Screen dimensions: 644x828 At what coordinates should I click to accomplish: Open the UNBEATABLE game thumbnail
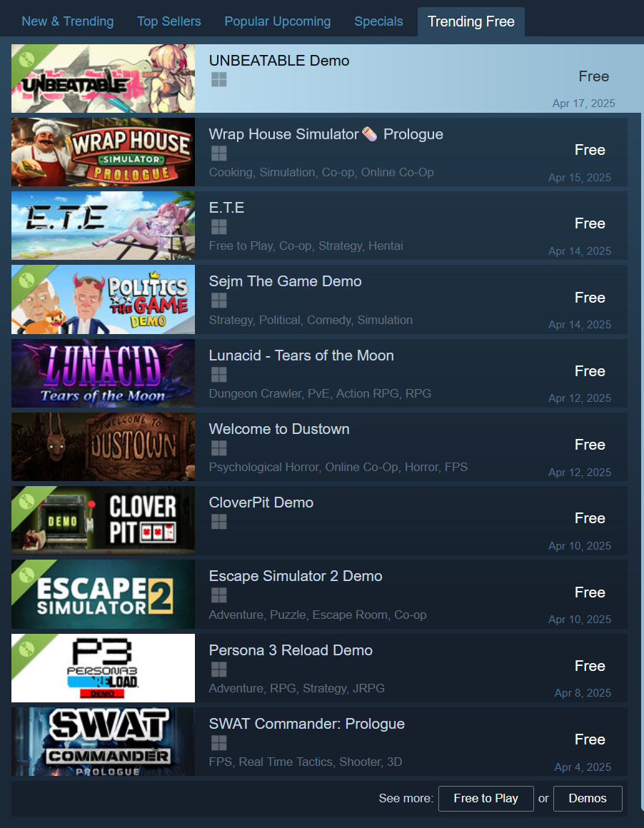tap(103, 78)
